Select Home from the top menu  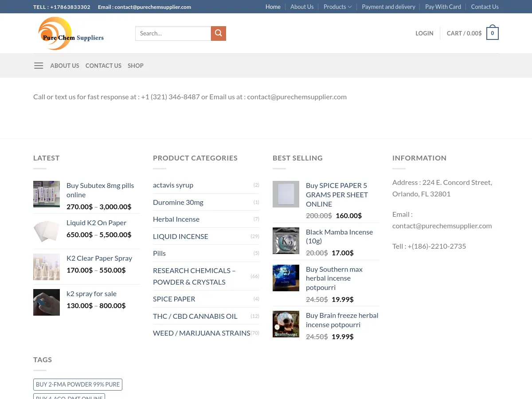273,7
